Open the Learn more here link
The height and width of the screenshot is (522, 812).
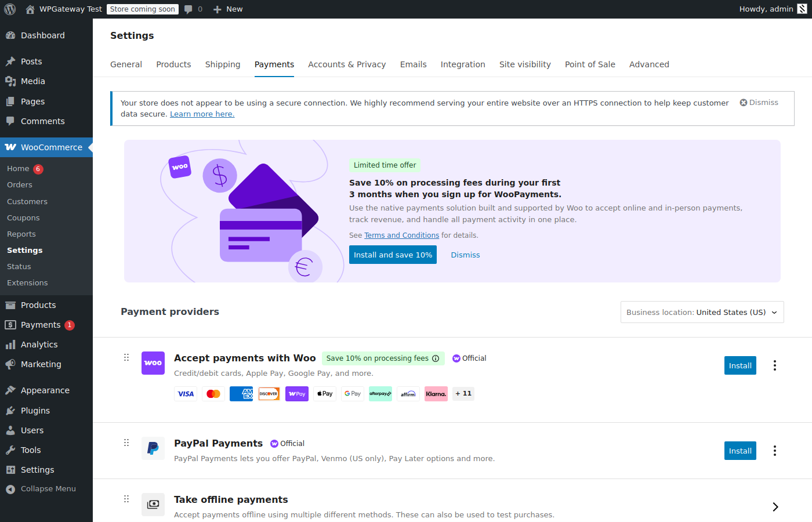click(x=202, y=114)
